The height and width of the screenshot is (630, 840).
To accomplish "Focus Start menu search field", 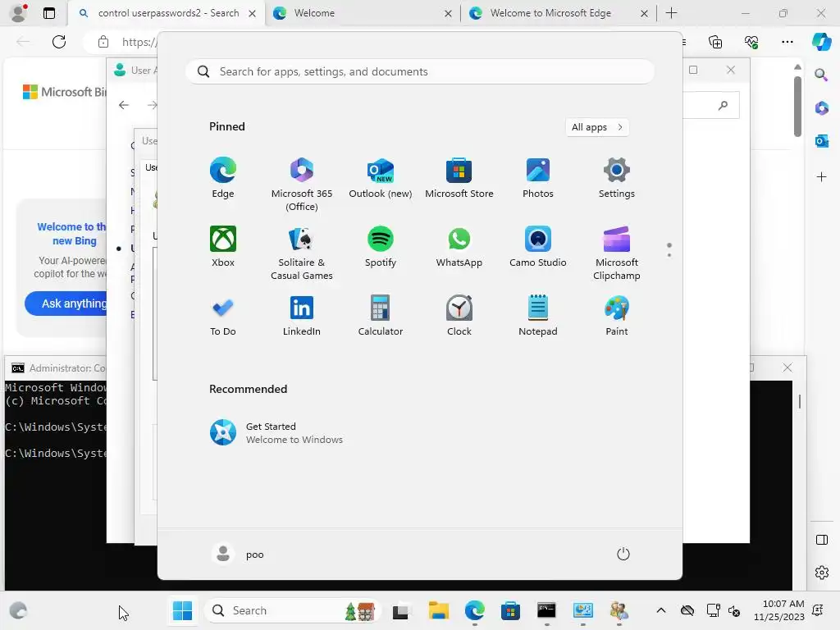I will coord(420,72).
